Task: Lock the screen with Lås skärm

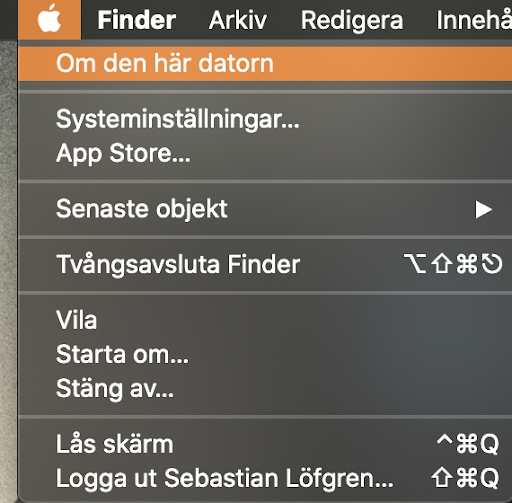Action: [x=265, y=444]
